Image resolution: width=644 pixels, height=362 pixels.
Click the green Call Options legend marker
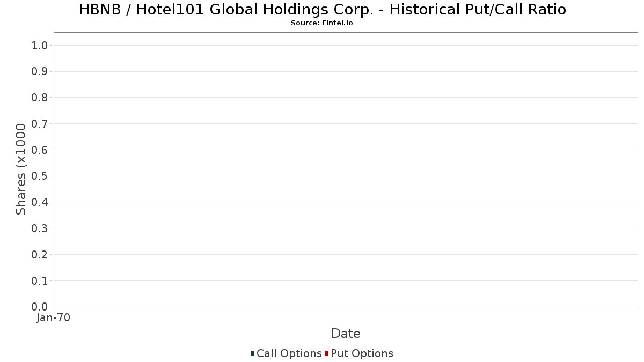252,353
